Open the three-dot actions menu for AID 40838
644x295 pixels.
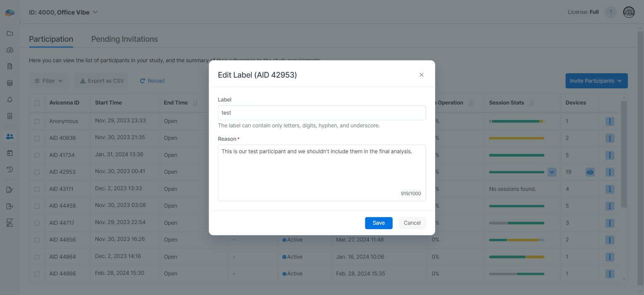(610, 138)
